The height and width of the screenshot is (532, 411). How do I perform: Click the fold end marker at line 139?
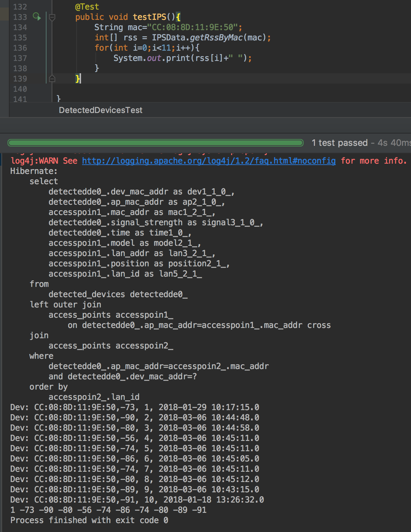(x=52, y=79)
